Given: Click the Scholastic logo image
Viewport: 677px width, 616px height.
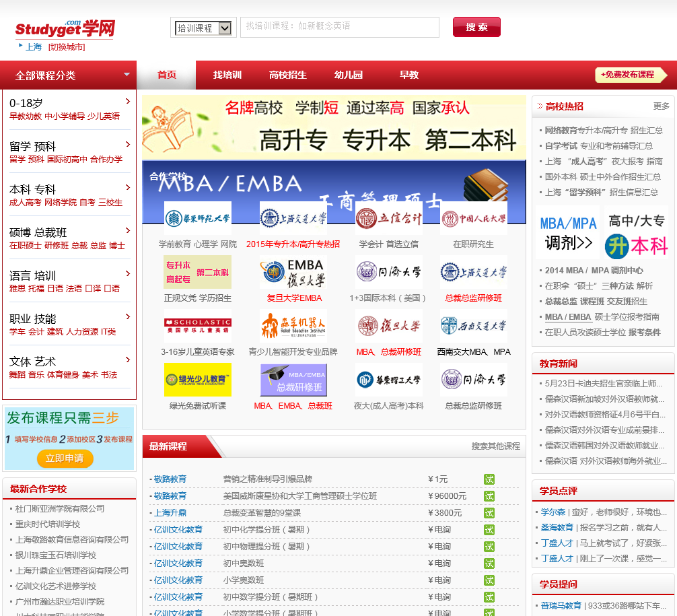Looking at the screenshot, I should 198,326.
